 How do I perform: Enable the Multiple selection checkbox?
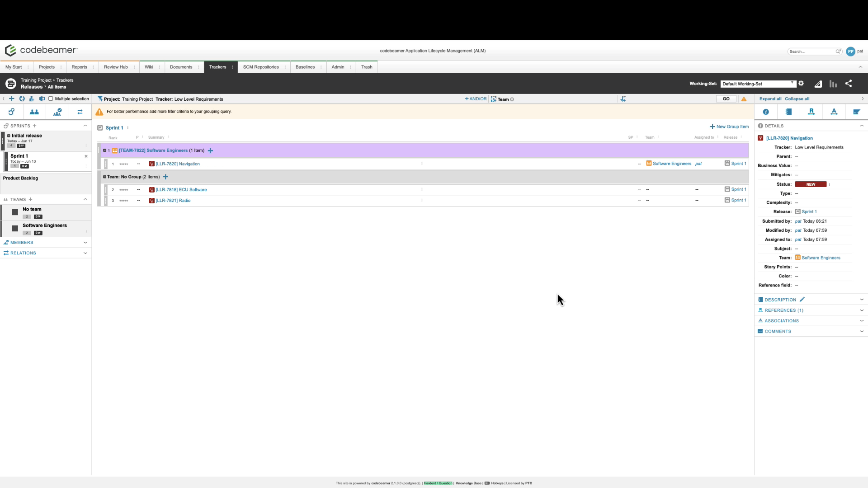51,99
